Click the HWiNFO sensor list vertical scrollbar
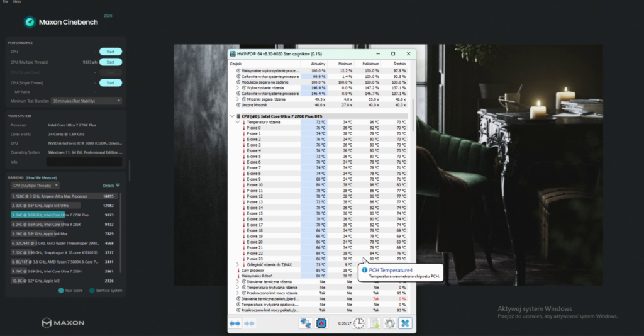644x336 pixels. (413, 115)
